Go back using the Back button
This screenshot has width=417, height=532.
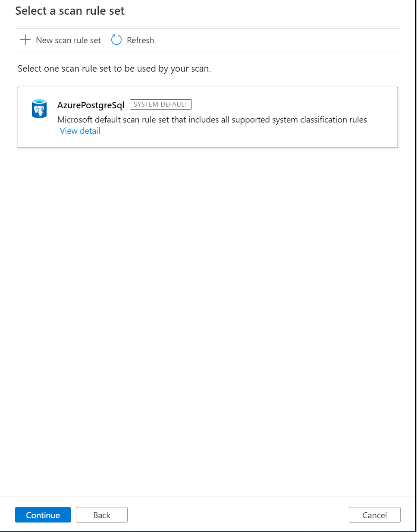point(101,515)
